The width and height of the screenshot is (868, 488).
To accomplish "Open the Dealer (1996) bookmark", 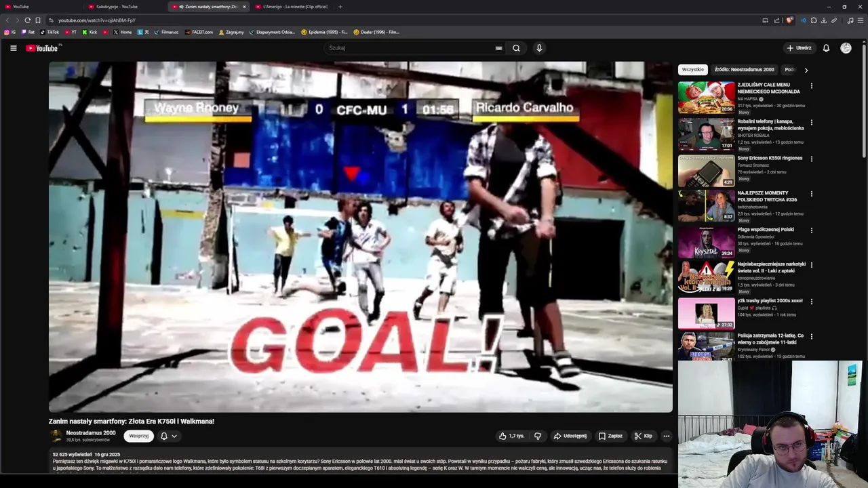I will pos(376,32).
